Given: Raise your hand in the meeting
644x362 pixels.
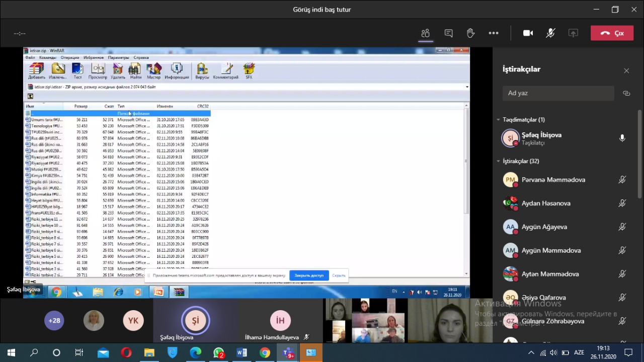Looking at the screenshot, I should coord(470,33).
